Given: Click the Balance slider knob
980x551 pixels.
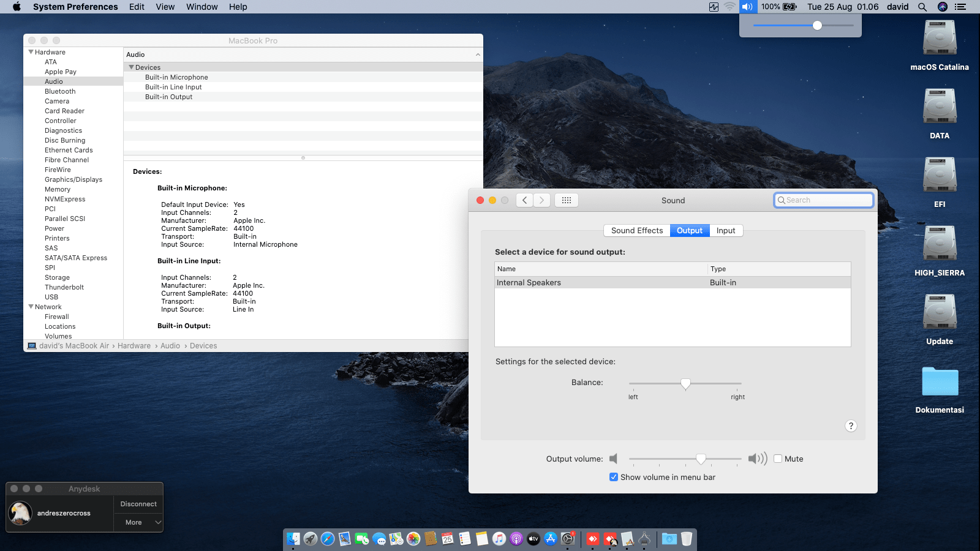Looking at the screenshot, I should [685, 384].
